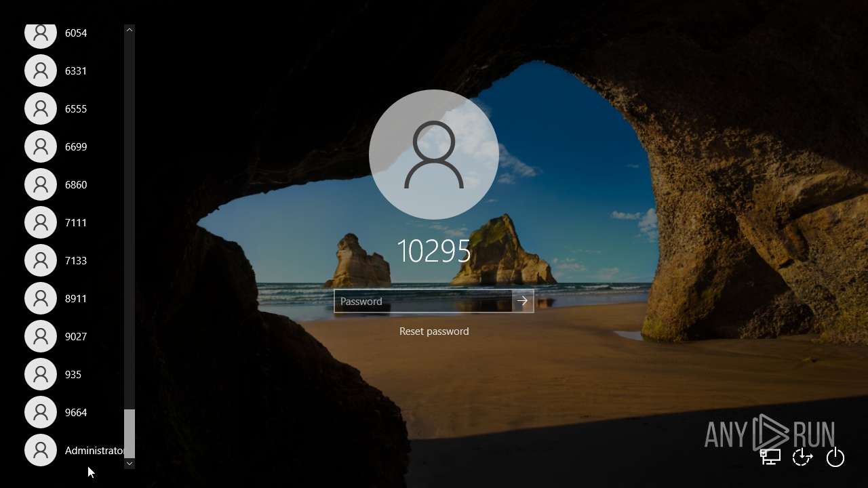
Task: Click the user list scrollbar thumb
Action: pyautogui.click(x=130, y=434)
